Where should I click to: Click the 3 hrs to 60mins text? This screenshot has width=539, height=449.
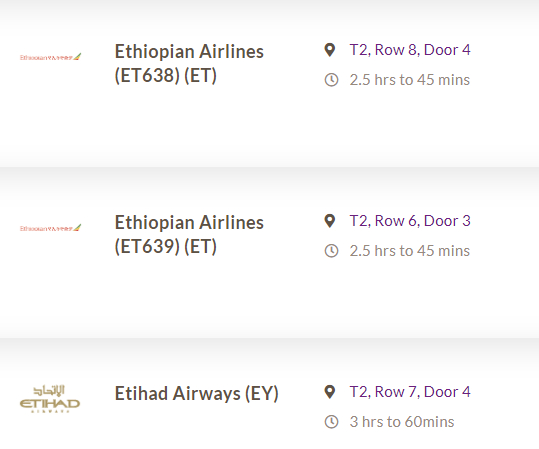402,422
